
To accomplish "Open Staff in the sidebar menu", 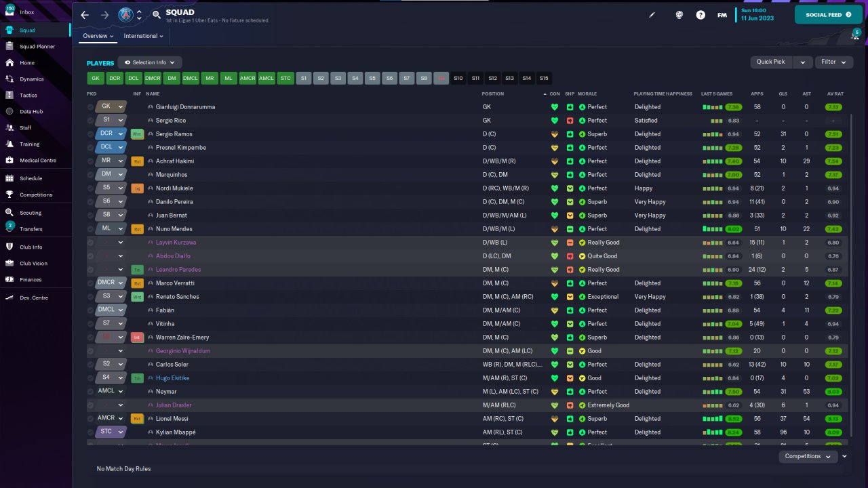I will (x=26, y=128).
